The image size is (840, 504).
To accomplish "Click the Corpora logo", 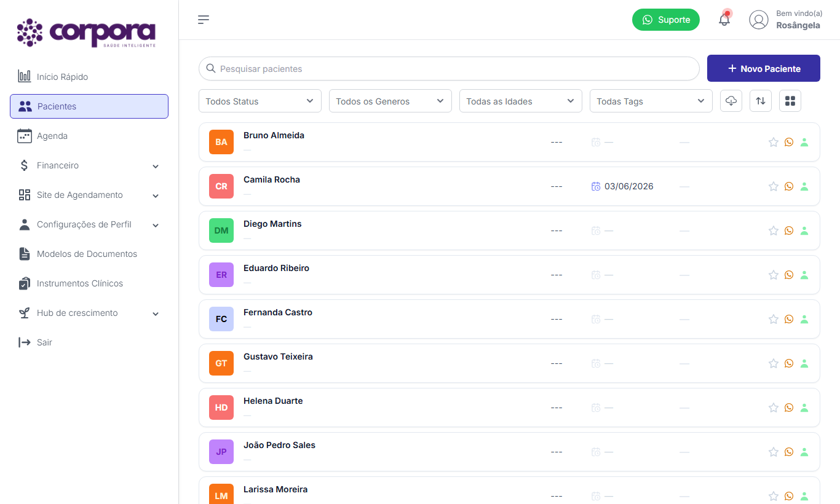I will pos(86,33).
